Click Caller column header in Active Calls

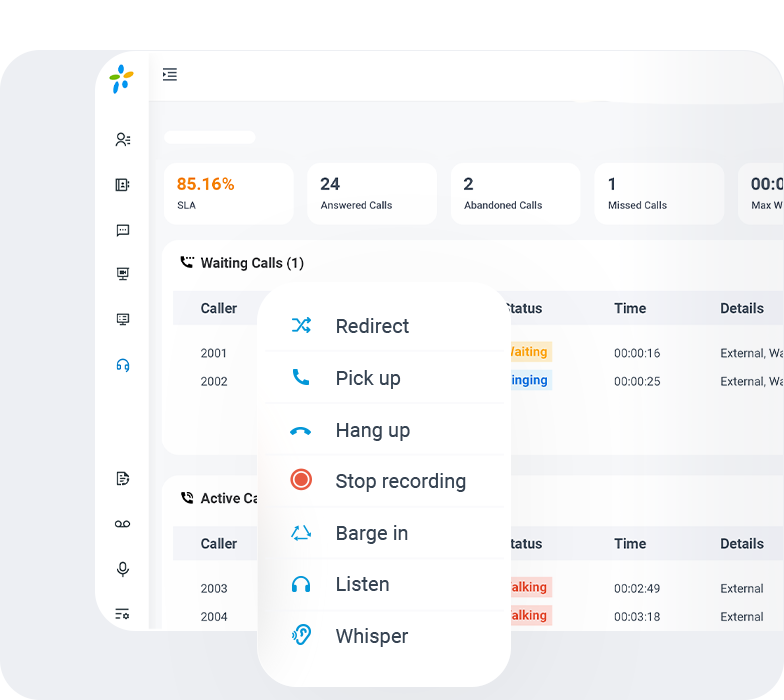pyautogui.click(x=218, y=544)
